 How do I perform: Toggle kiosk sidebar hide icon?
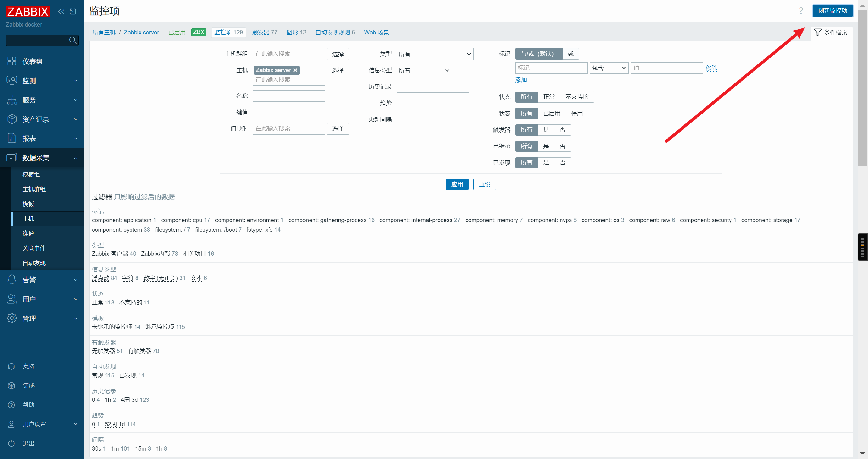coord(73,11)
